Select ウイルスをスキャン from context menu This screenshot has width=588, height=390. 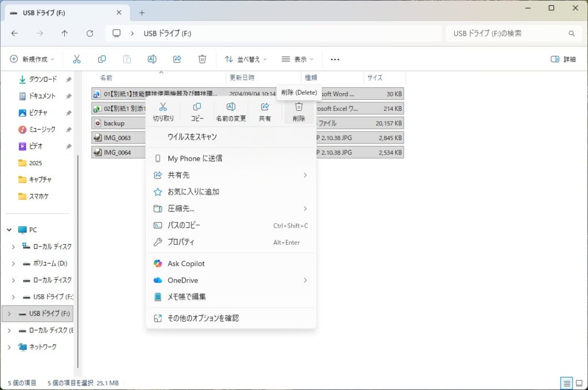pos(192,137)
